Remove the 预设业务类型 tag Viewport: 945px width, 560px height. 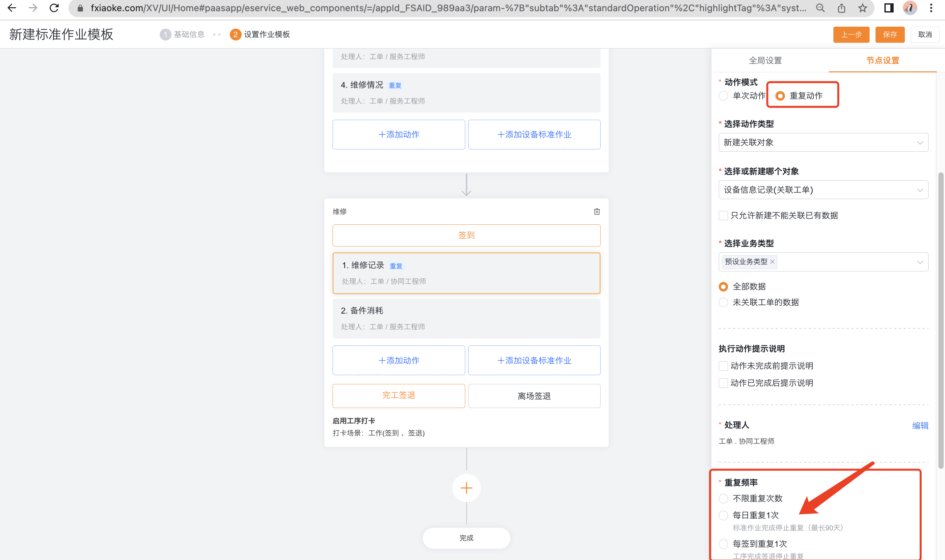pyautogui.click(x=772, y=262)
